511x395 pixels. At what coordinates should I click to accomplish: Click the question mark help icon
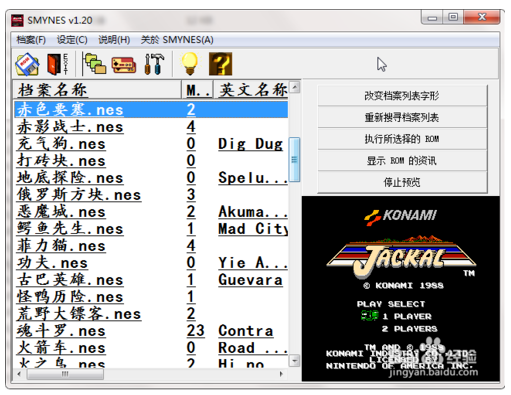tap(220, 64)
